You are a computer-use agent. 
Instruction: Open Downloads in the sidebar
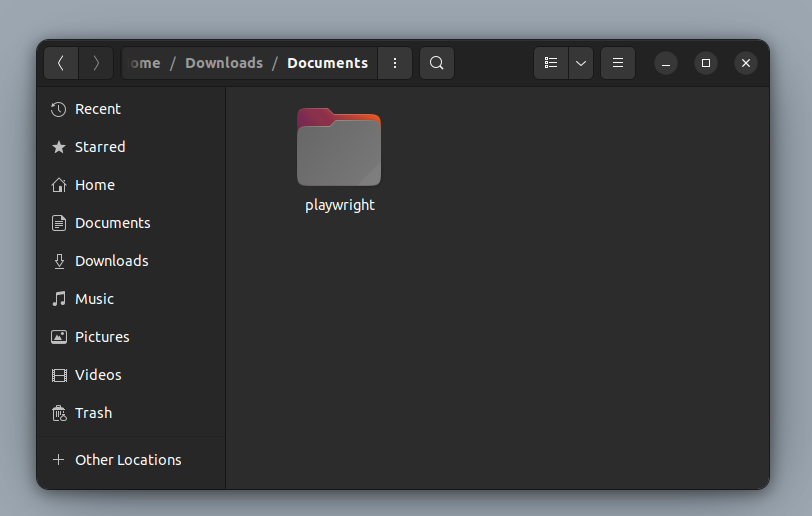[x=132, y=261]
